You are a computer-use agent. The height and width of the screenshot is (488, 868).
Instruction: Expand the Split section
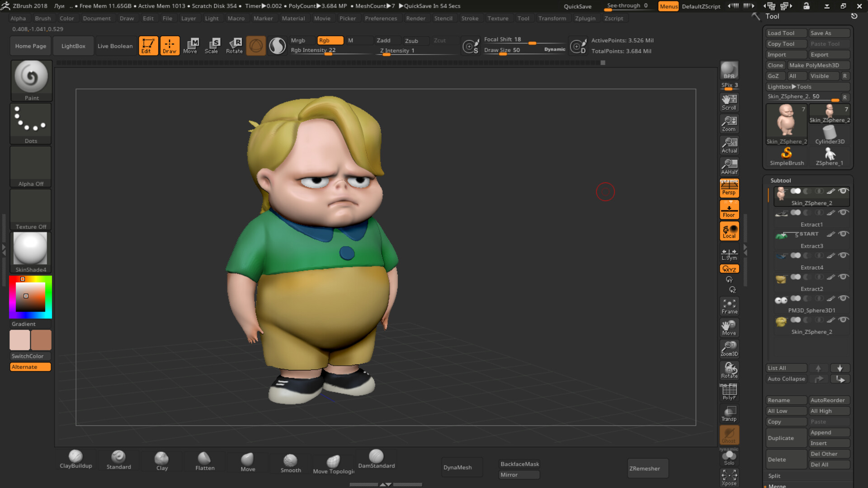click(774, 476)
